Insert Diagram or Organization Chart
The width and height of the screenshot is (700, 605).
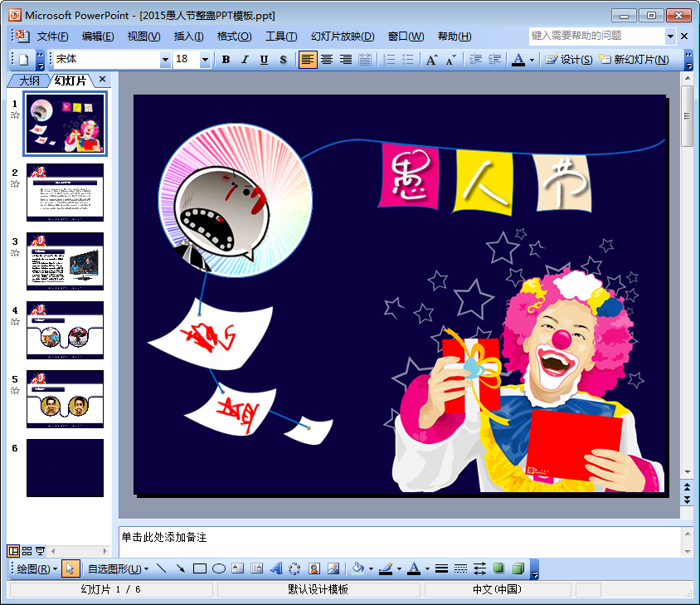pos(294,568)
